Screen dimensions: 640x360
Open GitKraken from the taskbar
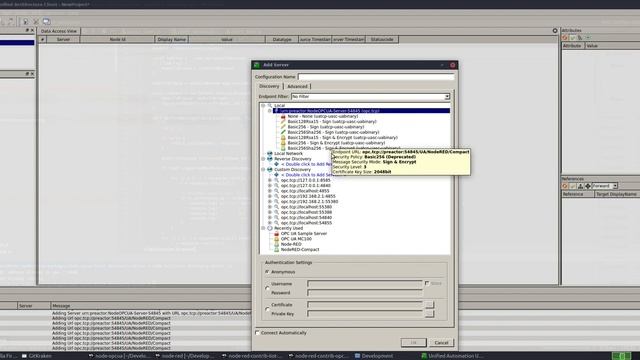(x=37, y=356)
